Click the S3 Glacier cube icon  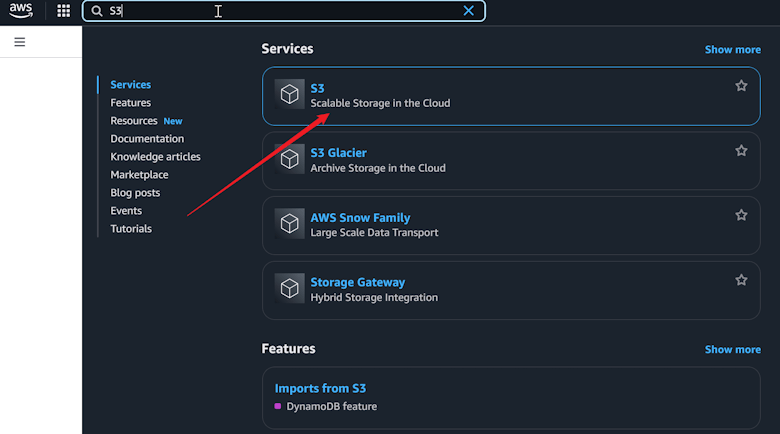click(290, 159)
